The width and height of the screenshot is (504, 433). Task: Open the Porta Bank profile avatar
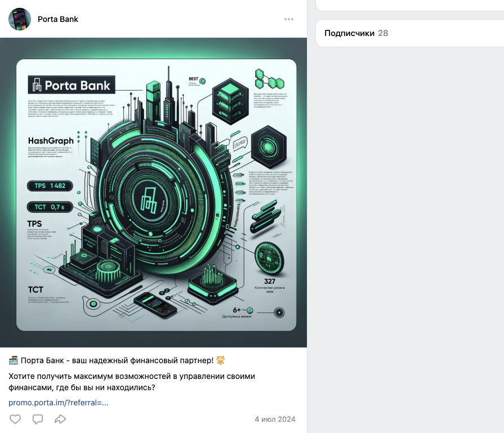point(20,19)
